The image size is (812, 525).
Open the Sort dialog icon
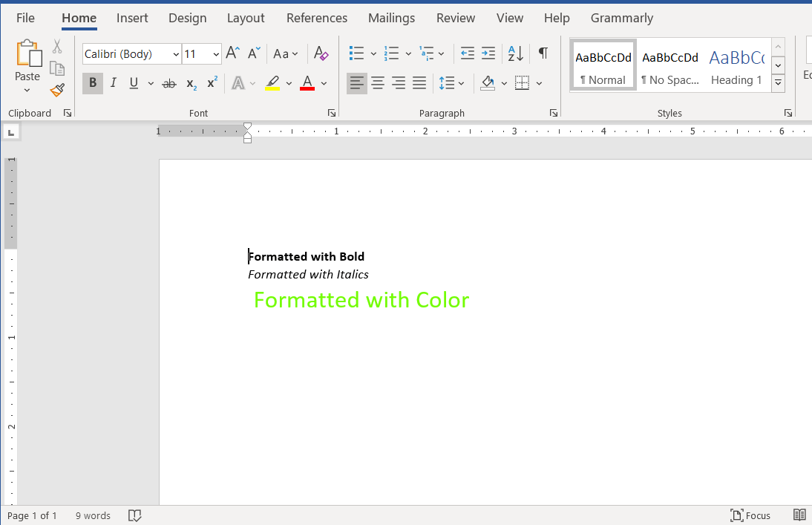(x=515, y=53)
